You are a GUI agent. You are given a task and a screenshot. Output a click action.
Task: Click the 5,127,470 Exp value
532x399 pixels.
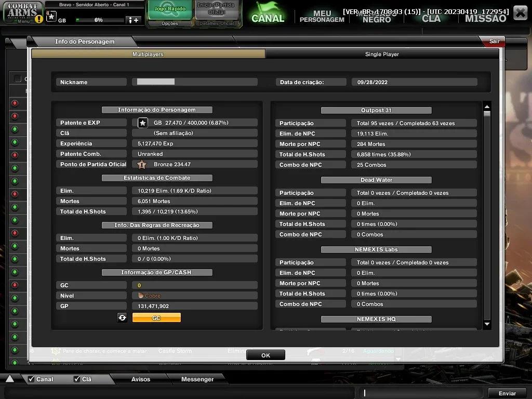tap(155, 144)
